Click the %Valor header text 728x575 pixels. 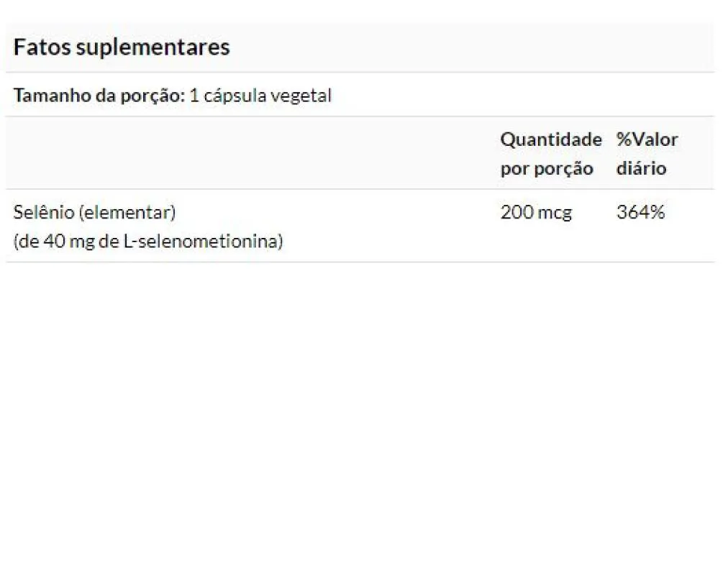coord(647,139)
